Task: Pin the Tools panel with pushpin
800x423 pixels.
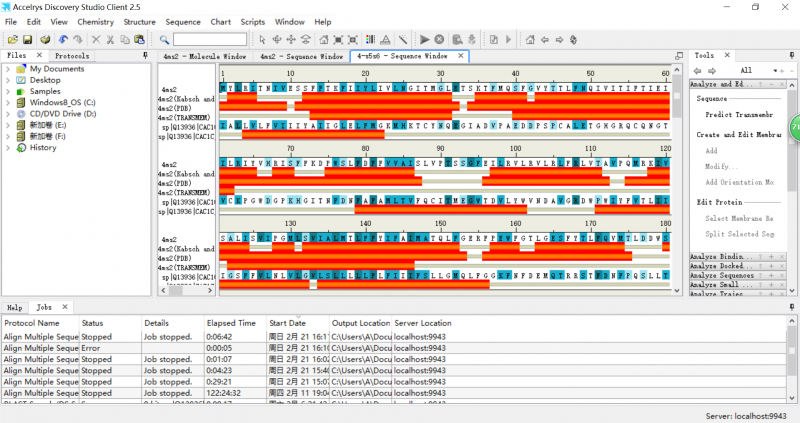Action: point(792,55)
